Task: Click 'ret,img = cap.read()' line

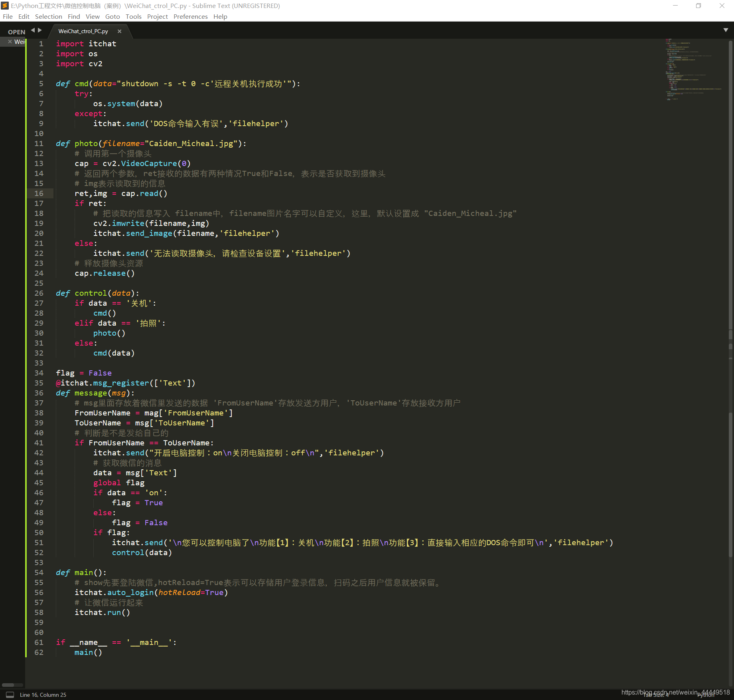Action: coord(121,193)
